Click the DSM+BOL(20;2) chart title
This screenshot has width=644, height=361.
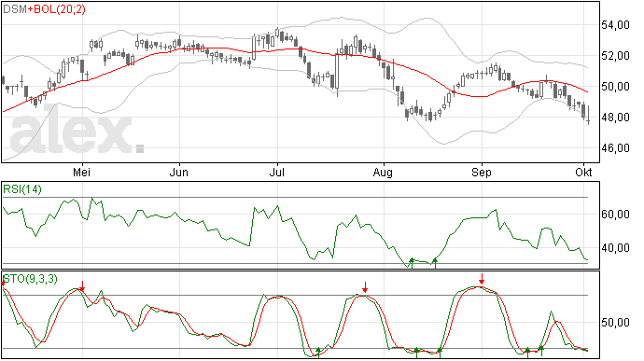coord(45,9)
